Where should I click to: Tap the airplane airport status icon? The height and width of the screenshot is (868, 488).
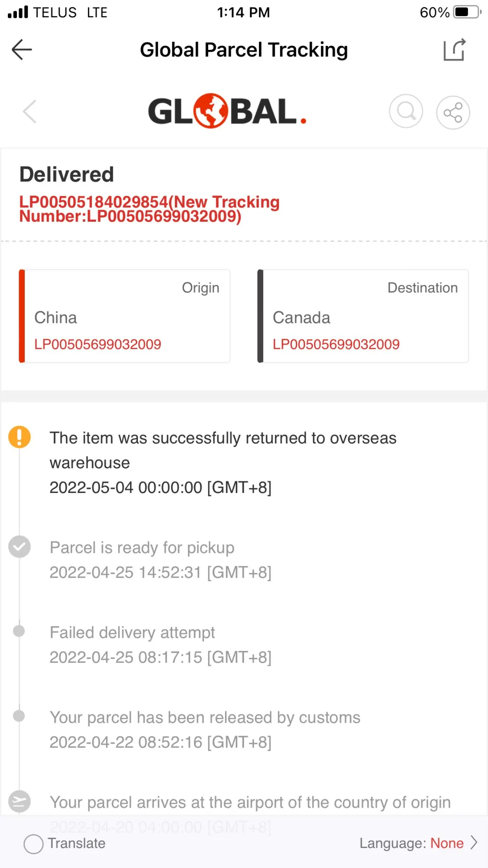click(20, 801)
